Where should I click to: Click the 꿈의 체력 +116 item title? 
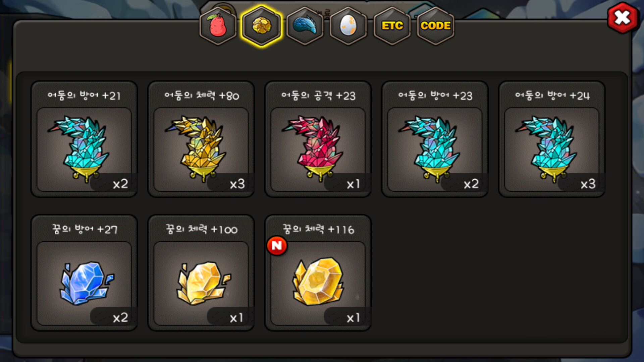click(318, 230)
